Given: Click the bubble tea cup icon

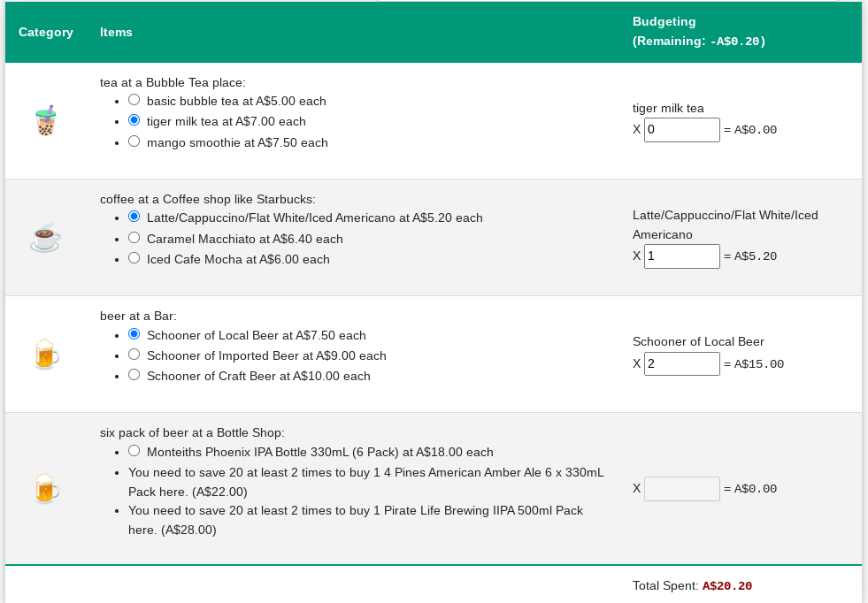Looking at the screenshot, I should [x=46, y=121].
